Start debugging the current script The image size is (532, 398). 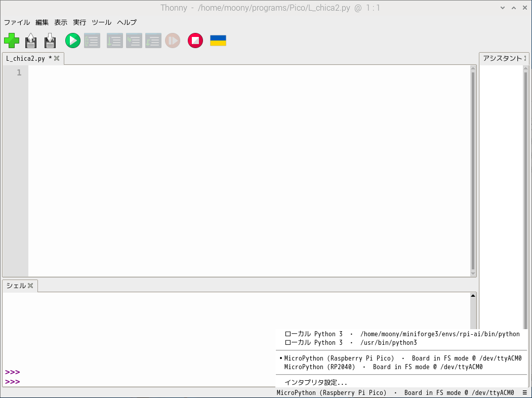click(92, 41)
